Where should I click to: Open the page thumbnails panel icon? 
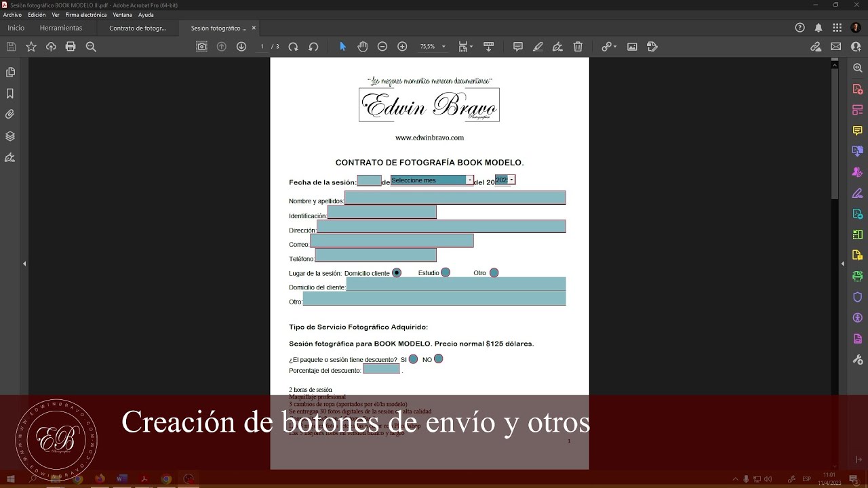point(10,73)
